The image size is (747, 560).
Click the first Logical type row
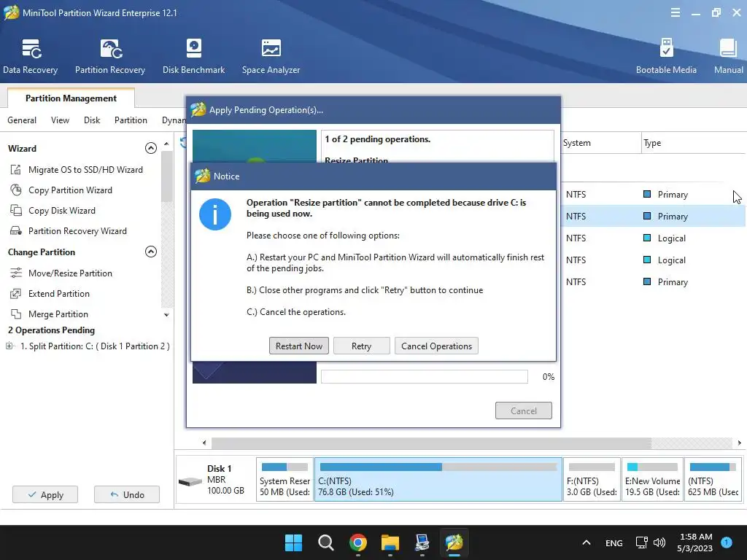[x=653, y=238]
